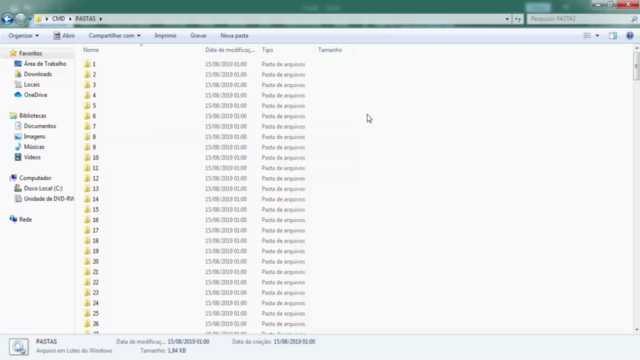Click the scrollbar down arrow
This screenshot has height=360, width=640.
(637, 329)
